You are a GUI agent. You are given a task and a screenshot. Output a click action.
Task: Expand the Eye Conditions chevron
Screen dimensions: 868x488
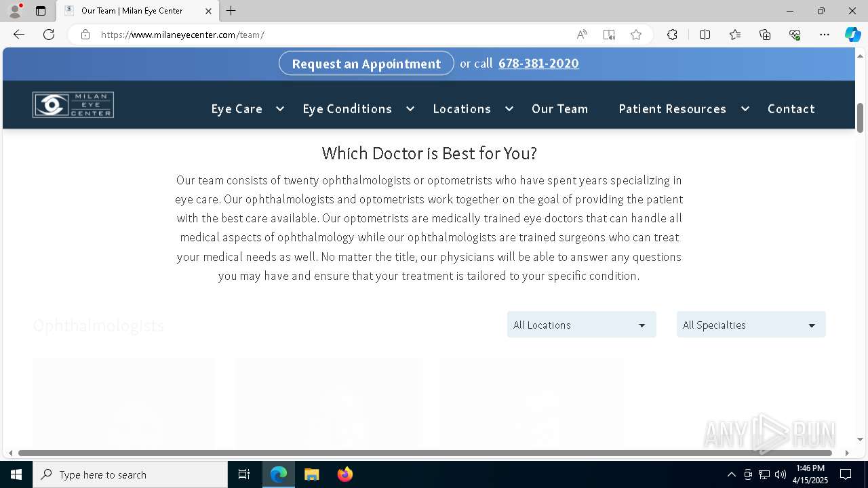(x=410, y=108)
